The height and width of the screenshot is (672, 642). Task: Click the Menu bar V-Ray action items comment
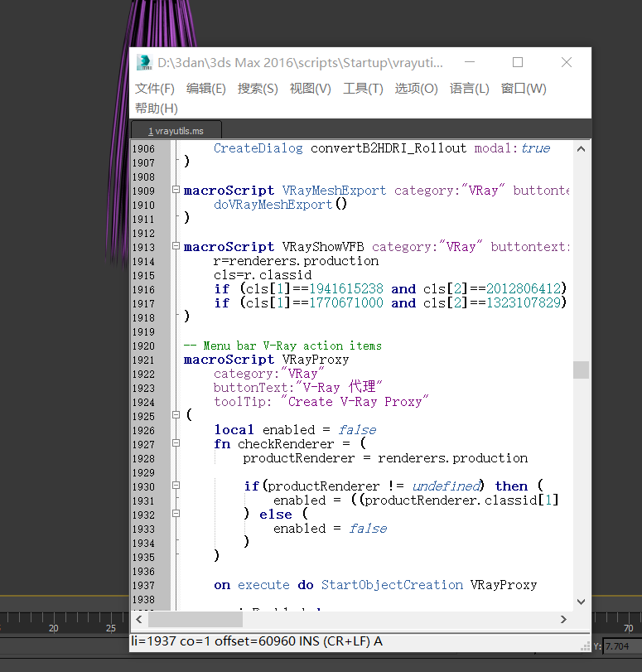point(282,346)
